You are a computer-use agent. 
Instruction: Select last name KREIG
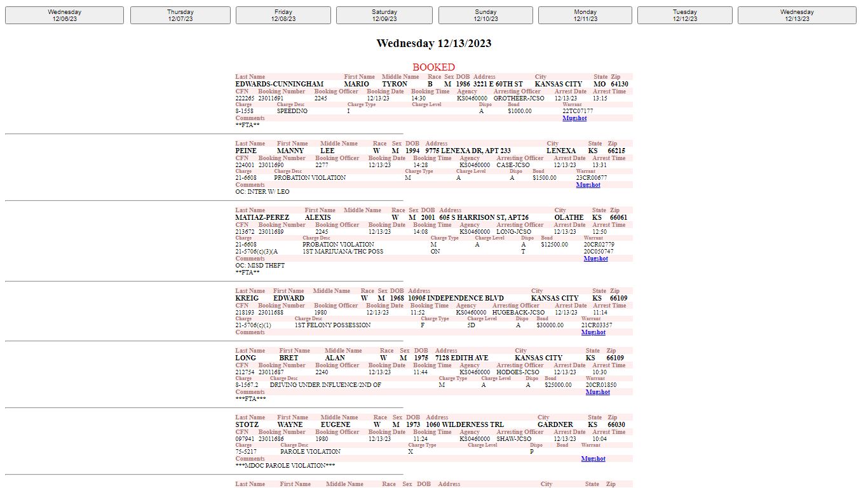[x=247, y=298]
